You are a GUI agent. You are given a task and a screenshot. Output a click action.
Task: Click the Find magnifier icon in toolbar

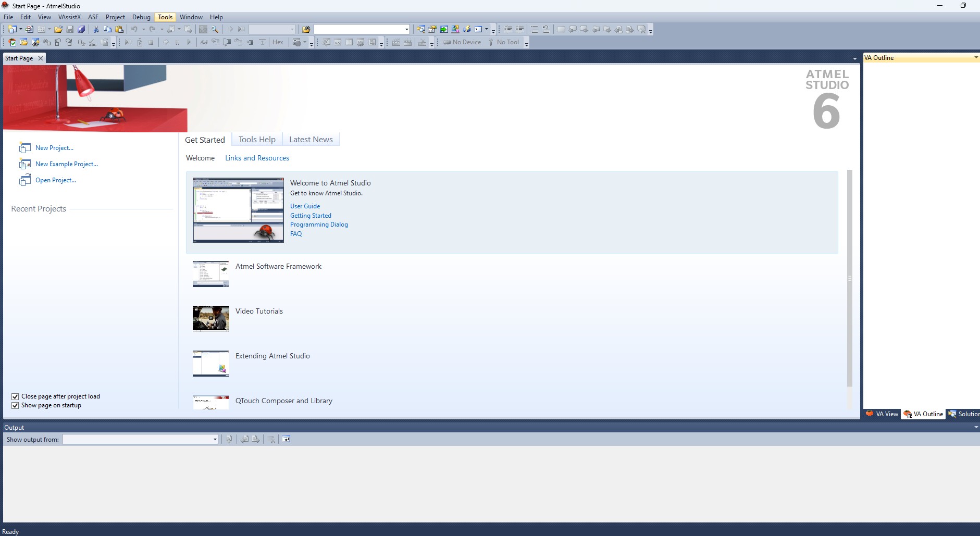click(x=215, y=29)
